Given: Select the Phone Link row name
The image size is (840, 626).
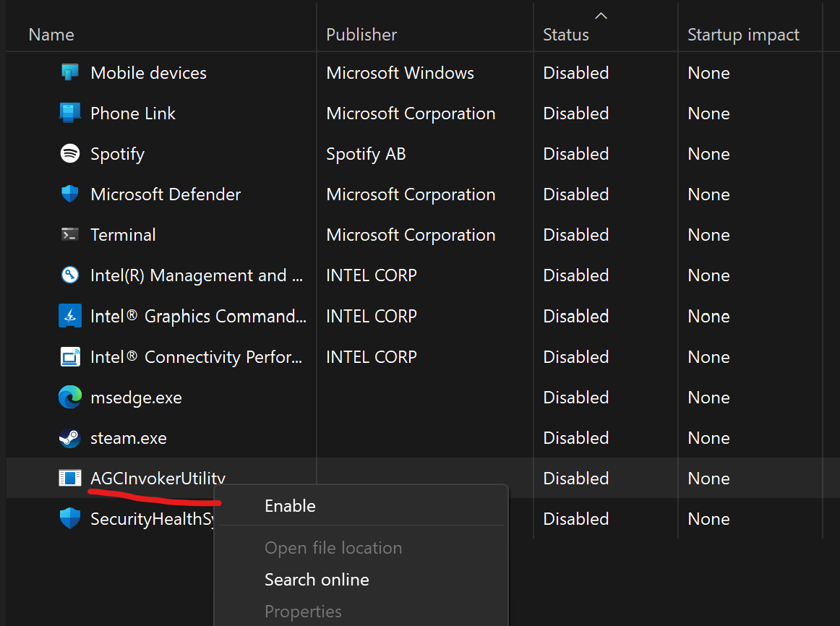Looking at the screenshot, I should pos(133,113).
